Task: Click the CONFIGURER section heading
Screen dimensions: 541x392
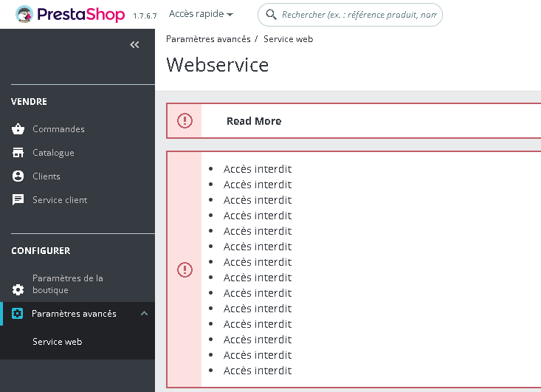Action: pos(41,250)
